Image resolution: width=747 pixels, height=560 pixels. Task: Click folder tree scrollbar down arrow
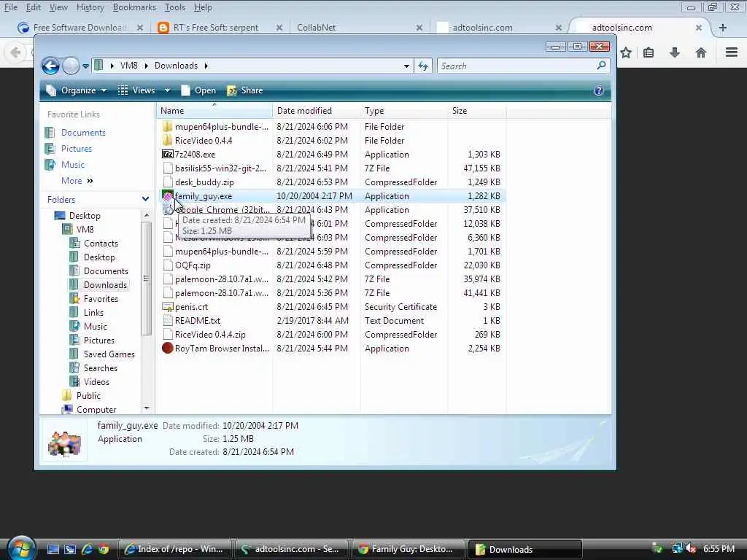click(146, 408)
